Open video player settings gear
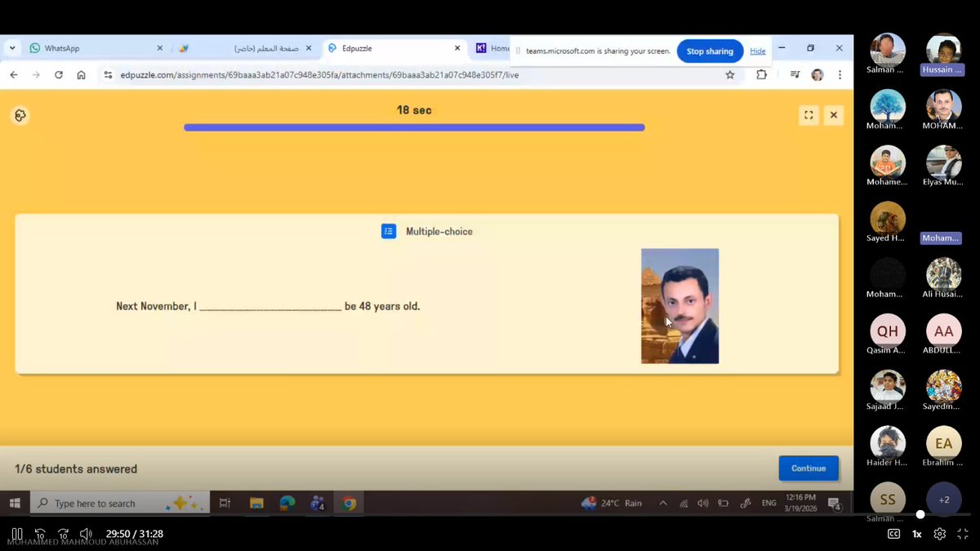Viewport: 980px width, 551px height. tap(940, 534)
